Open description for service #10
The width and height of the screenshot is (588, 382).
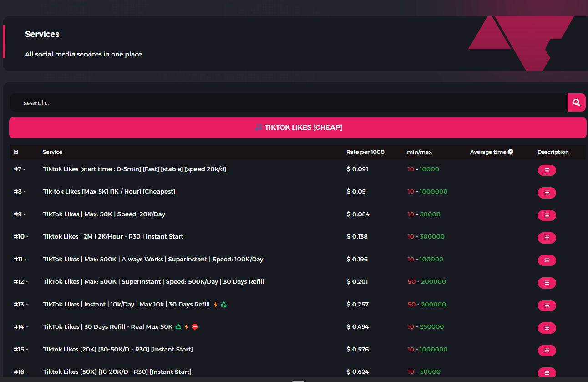[547, 238]
